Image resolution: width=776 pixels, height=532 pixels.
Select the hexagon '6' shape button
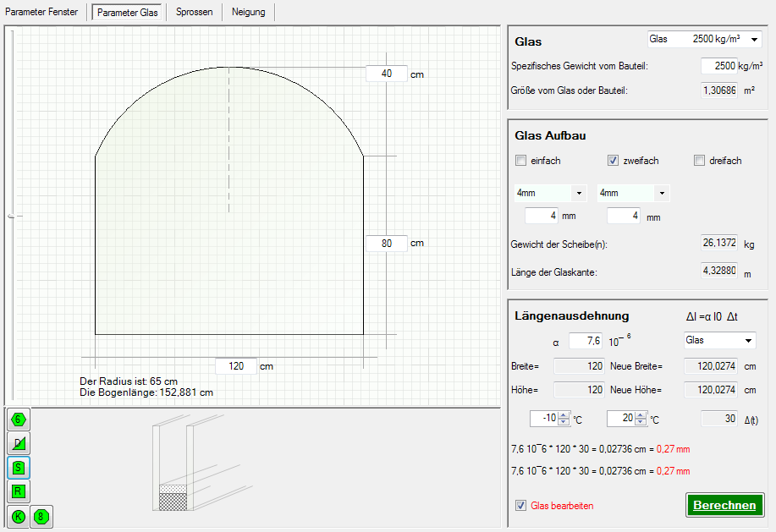[x=19, y=419]
